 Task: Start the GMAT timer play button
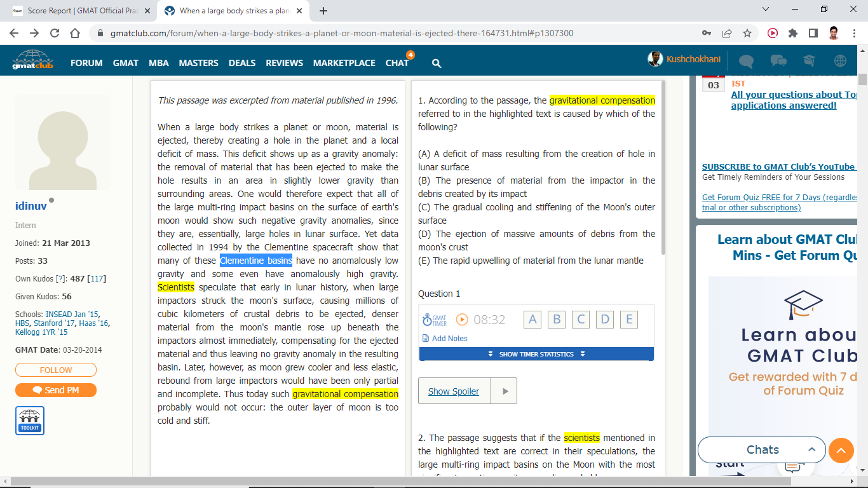[462, 320]
